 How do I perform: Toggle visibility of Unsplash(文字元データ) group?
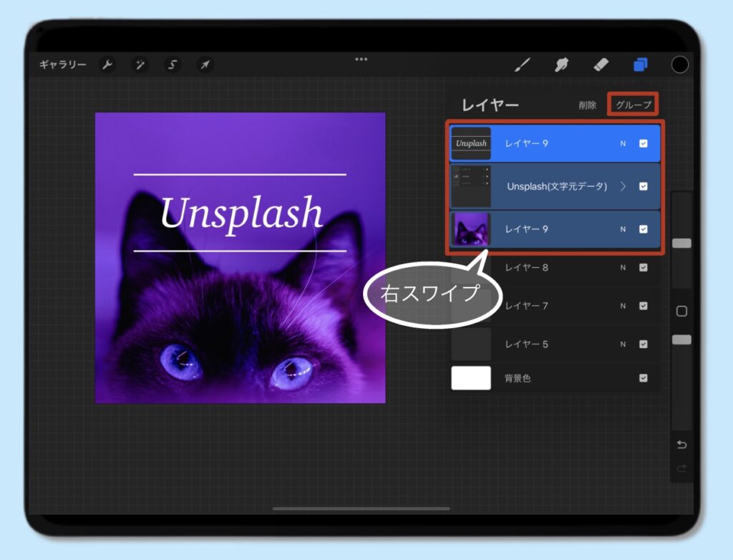click(x=644, y=186)
